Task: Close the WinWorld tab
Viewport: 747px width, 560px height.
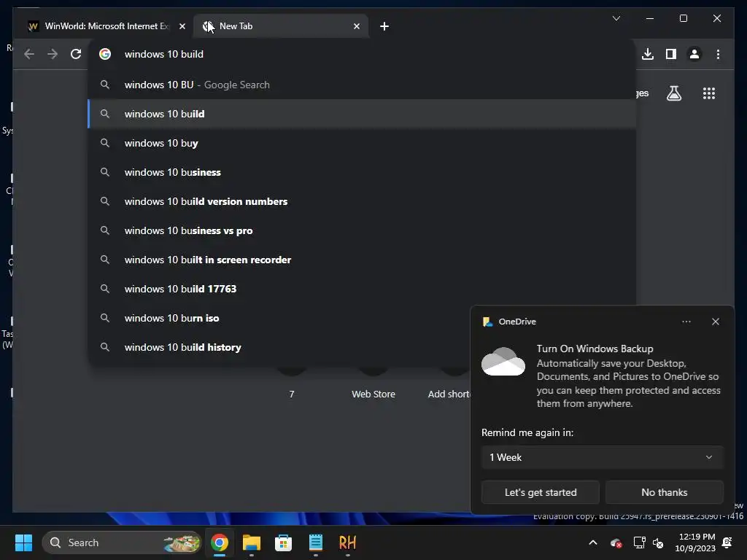Action: 182,26
